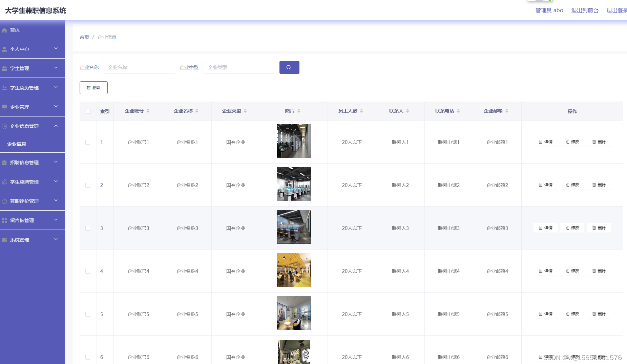
Task: Check the row 3 checkbox
Action: pos(88,228)
